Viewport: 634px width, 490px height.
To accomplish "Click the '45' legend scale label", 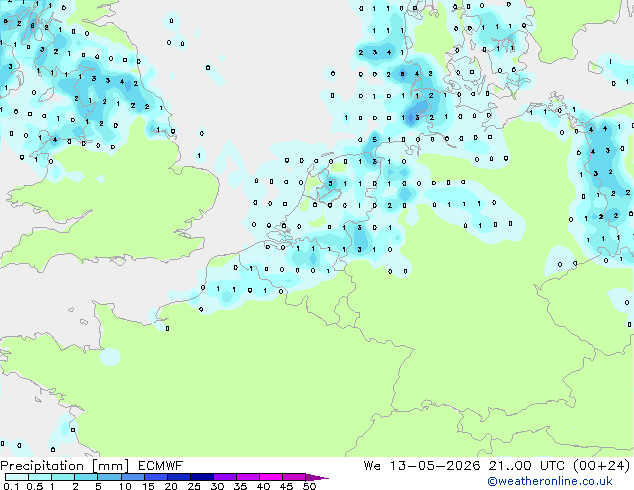I will tap(286, 486).
